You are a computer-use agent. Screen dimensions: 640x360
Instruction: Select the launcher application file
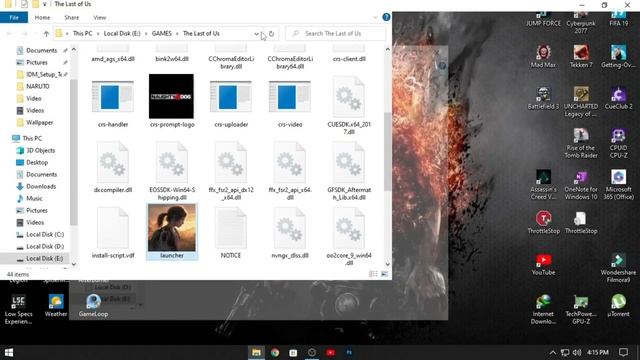coord(172,232)
